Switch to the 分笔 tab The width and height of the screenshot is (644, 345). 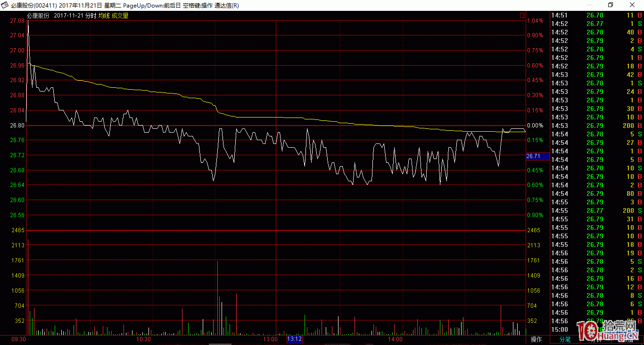click(565, 339)
